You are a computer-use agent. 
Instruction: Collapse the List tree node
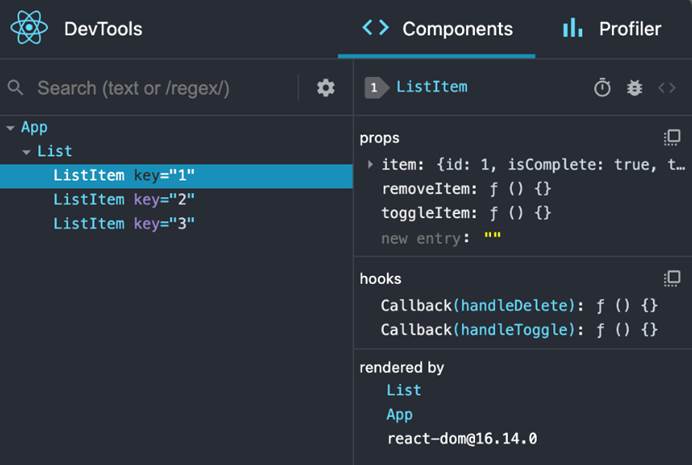(x=26, y=152)
